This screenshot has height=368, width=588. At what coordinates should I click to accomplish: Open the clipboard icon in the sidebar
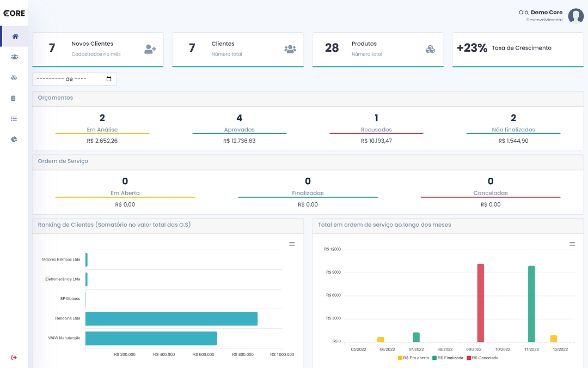click(x=14, y=98)
